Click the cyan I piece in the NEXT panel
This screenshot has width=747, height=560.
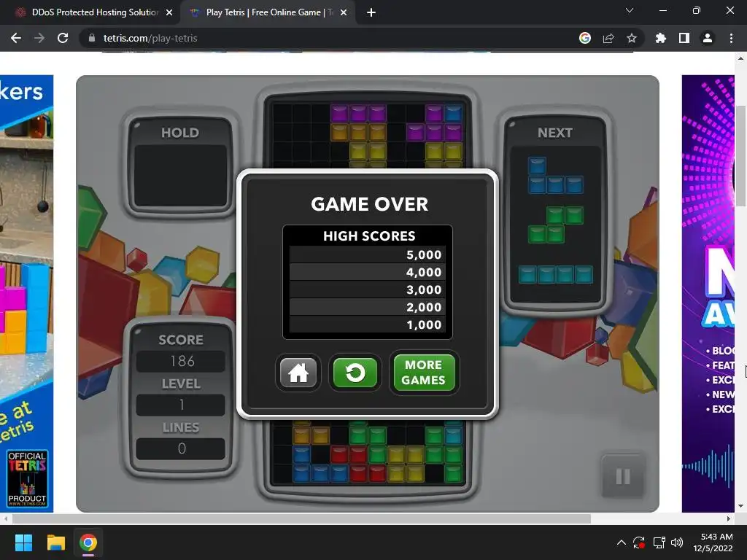coord(555,275)
